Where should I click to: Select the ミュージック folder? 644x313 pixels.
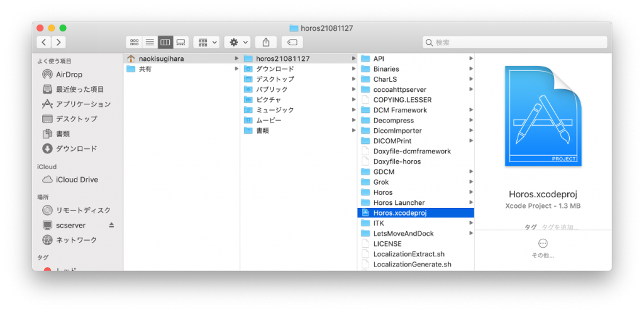coord(299,110)
